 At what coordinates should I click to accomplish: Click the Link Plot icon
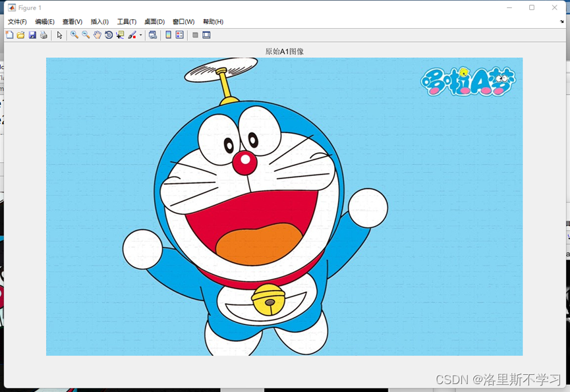[153, 35]
